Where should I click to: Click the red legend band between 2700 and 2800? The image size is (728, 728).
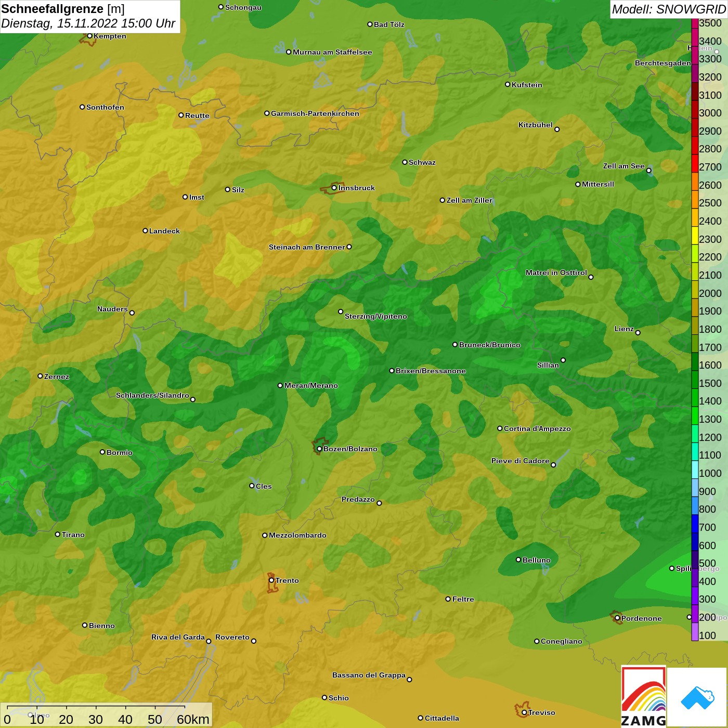(695, 163)
